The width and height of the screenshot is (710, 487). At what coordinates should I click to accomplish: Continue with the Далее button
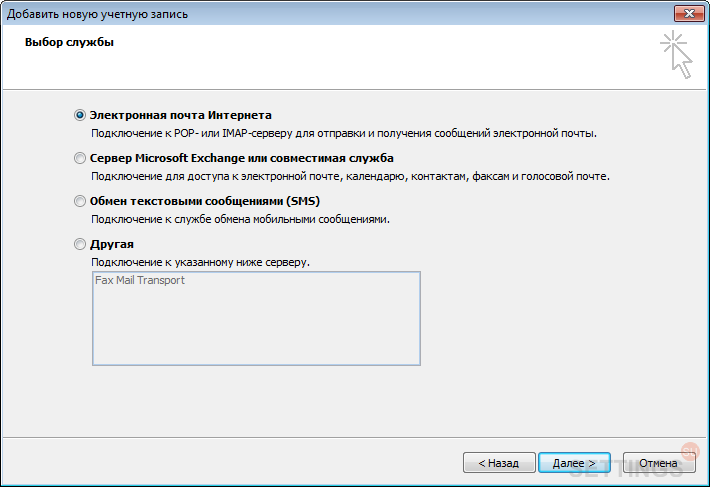click(574, 463)
